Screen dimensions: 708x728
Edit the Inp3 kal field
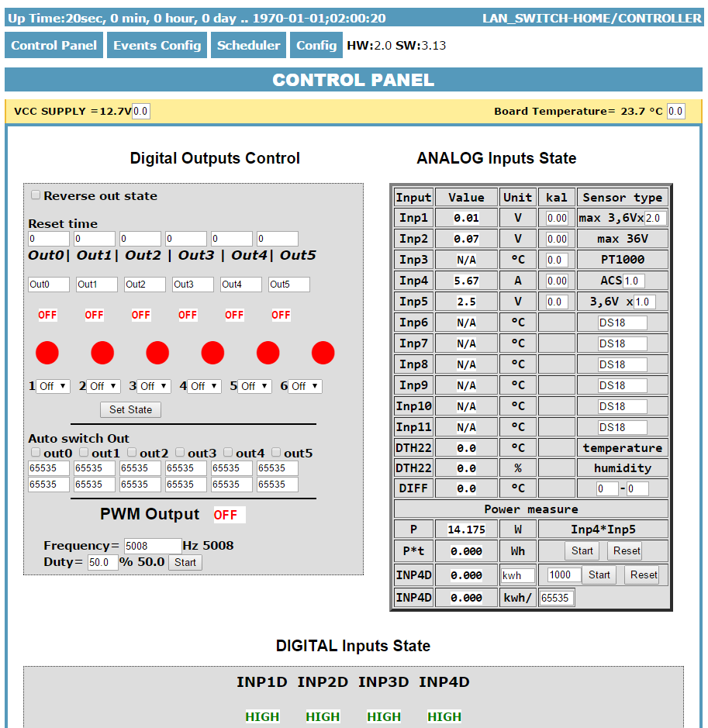click(557, 260)
